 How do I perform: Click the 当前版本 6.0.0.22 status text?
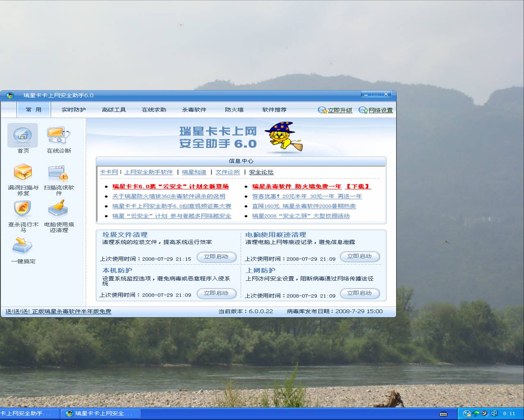coord(246,311)
